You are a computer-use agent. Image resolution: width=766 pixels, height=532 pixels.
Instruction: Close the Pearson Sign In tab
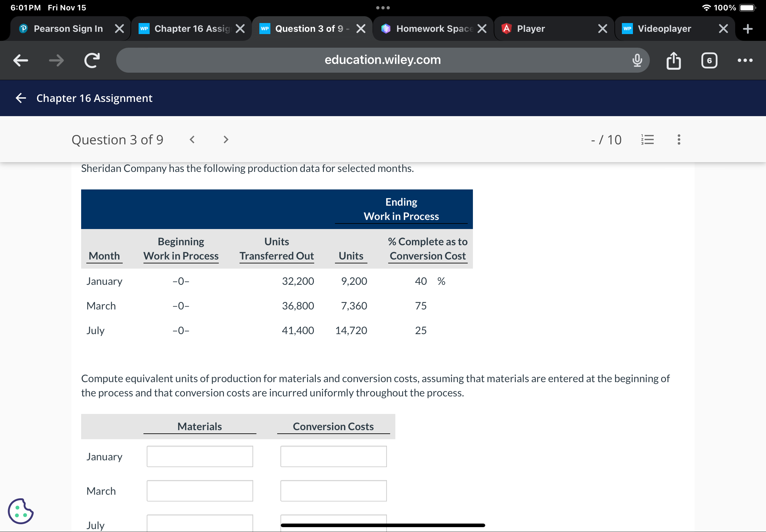(119, 29)
